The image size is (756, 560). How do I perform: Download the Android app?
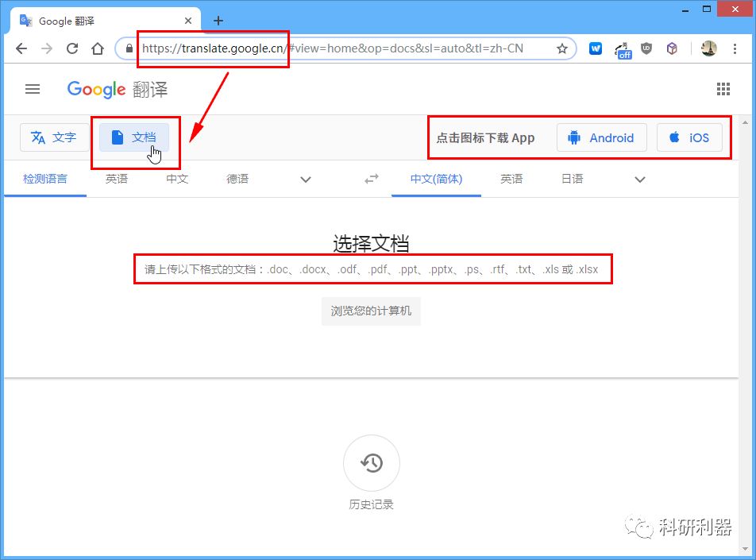tap(601, 137)
